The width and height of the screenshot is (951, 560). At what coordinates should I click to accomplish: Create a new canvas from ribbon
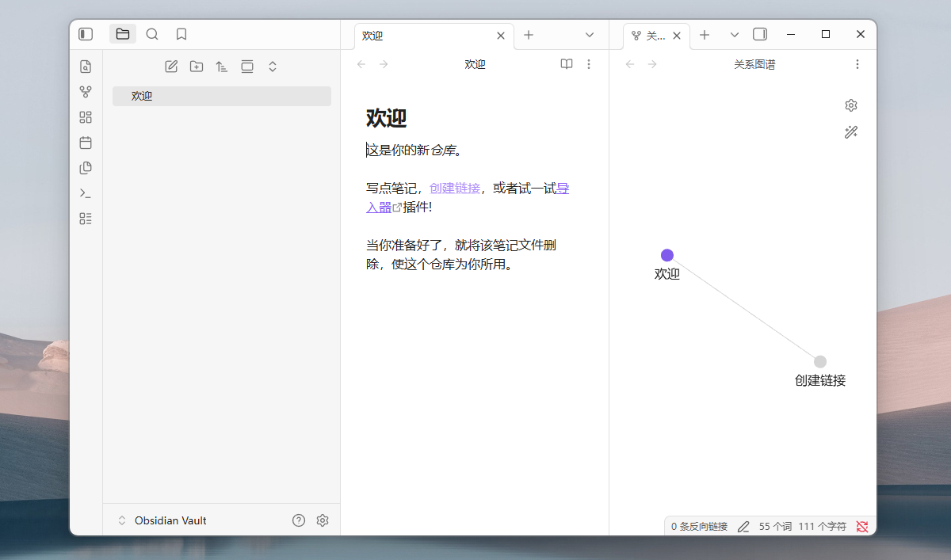[86, 117]
